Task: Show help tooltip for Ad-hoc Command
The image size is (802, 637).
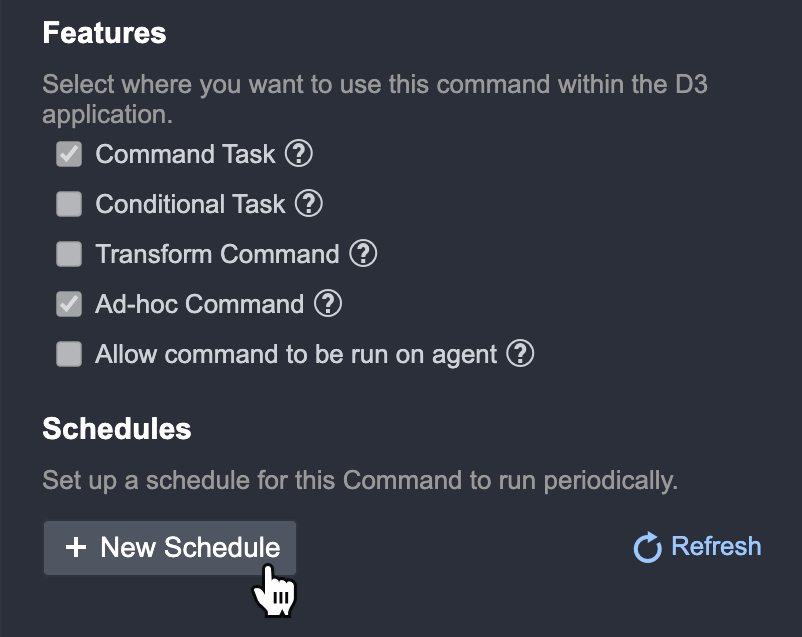Action: (x=328, y=304)
